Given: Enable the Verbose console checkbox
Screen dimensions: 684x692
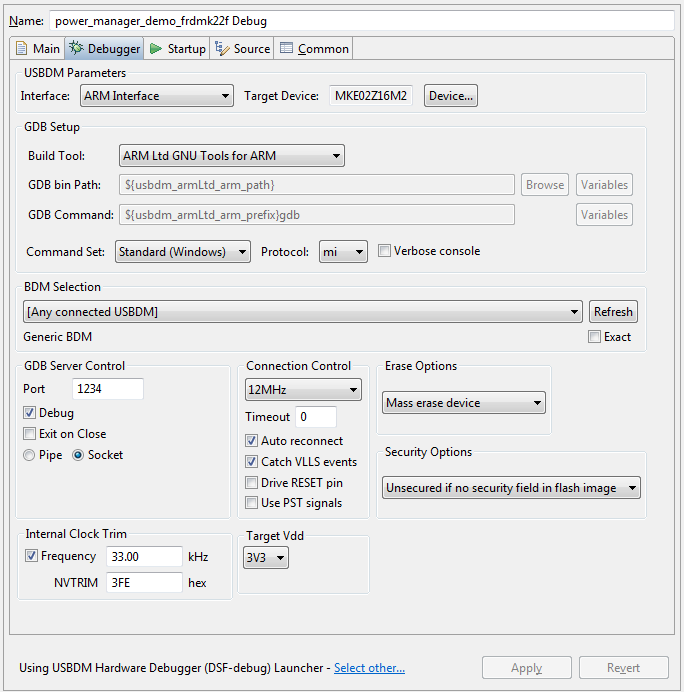Looking at the screenshot, I should tap(384, 251).
